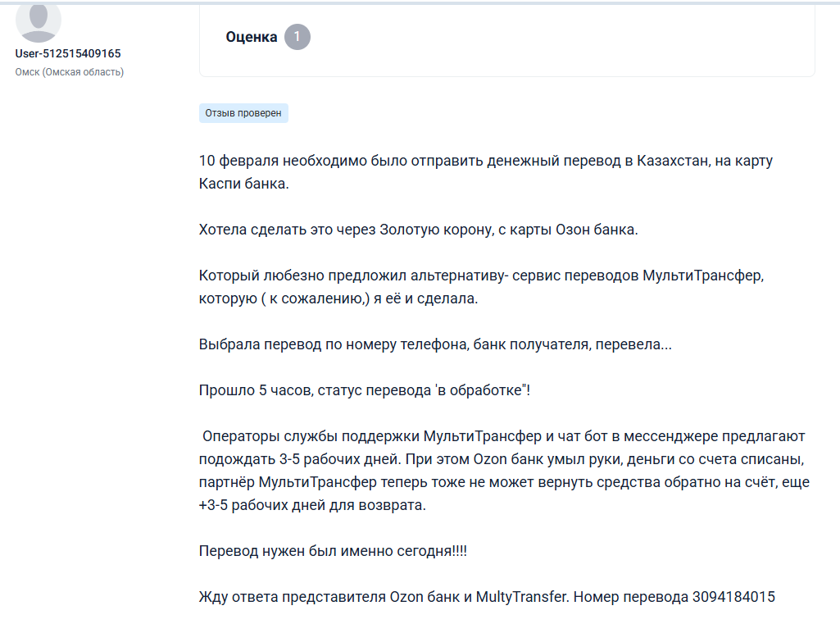Click the Оценка label
Screen dimensions: 840x624
pos(252,37)
